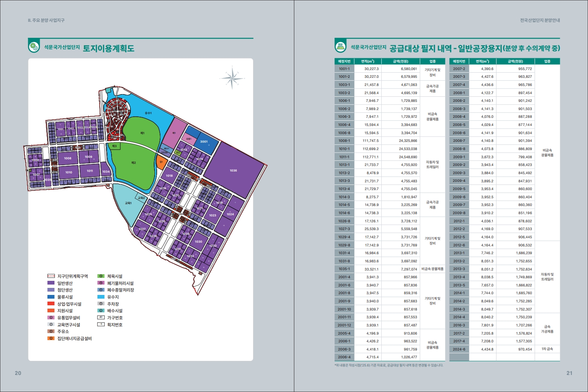Viewport: 588px width, 392px height.
Task: Select row label 1035-1 in the table
Action: 344,269
